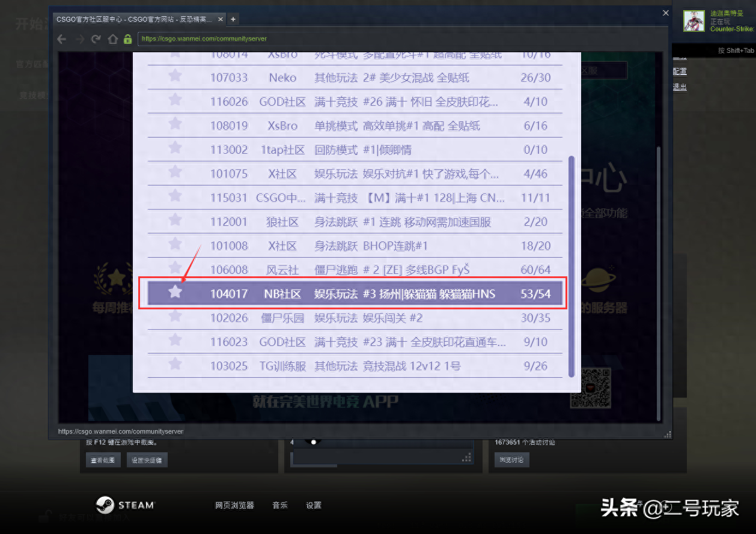
Task: Click the 浏览讨论 button
Action: pyautogui.click(x=511, y=460)
